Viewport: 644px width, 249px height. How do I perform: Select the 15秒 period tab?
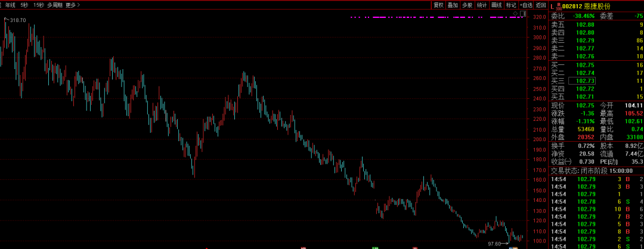39,5
